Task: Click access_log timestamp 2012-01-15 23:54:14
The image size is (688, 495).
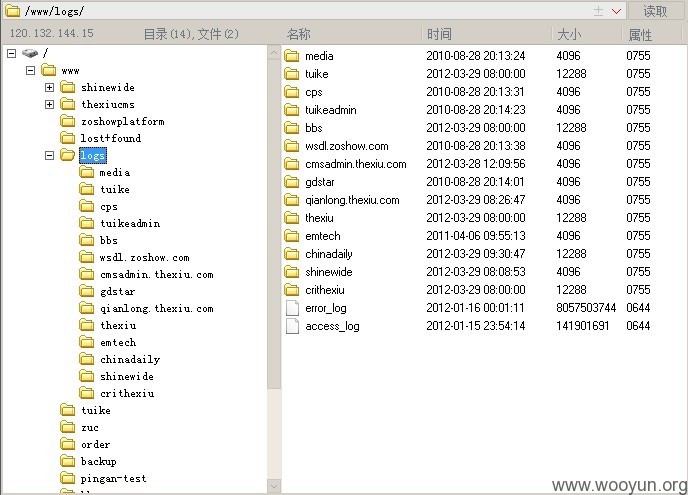Action: [x=476, y=326]
